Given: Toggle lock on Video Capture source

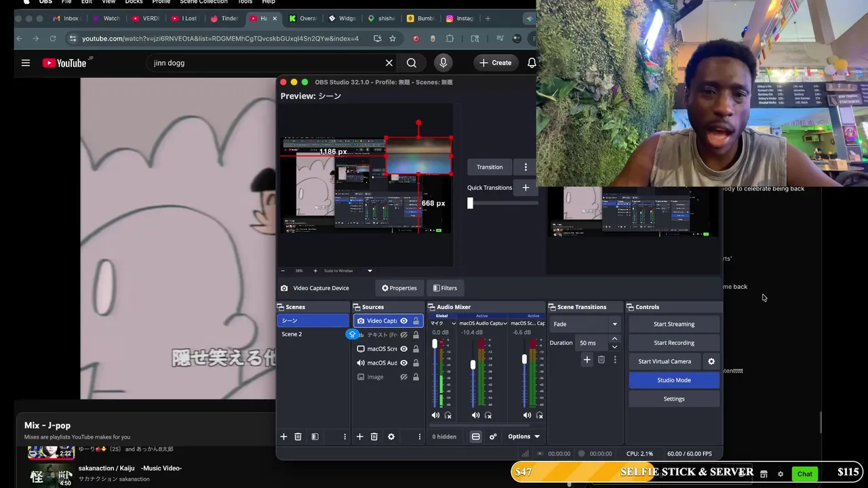Looking at the screenshot, I should tap(416, 321).
